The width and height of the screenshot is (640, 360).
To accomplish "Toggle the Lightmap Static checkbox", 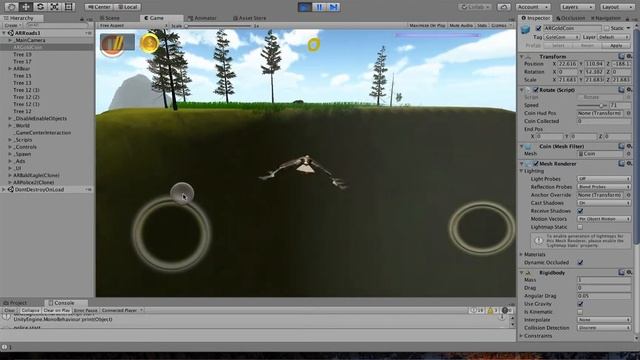I will point(580,227).
